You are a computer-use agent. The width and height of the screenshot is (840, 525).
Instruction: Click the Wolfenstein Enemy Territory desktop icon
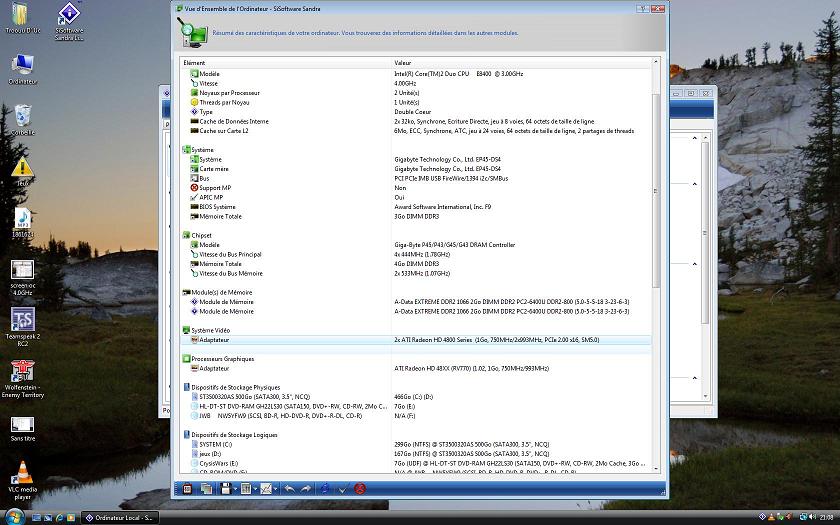22,379
